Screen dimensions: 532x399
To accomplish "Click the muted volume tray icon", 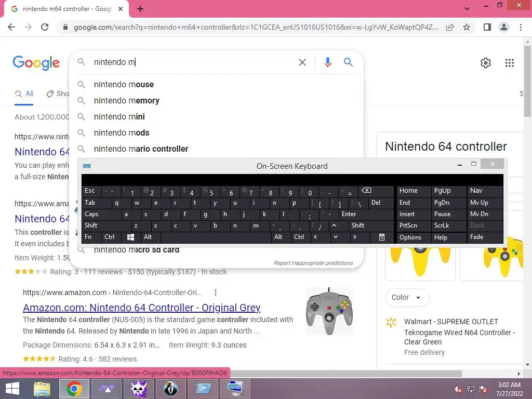I will tap(458, 389).
